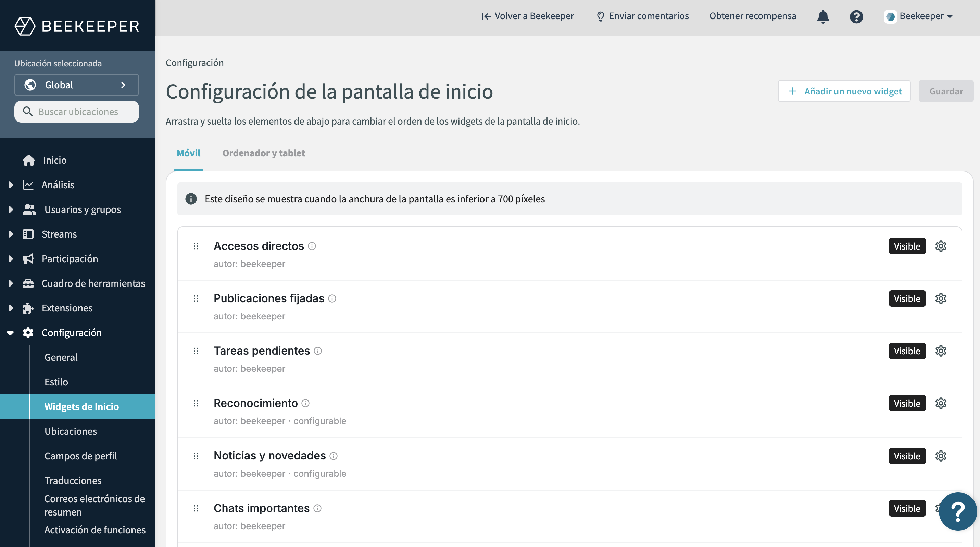Click the Beekeeper logo in sidebar
Image resolution: width=980 pixels, height=547 pixels.
77,26
